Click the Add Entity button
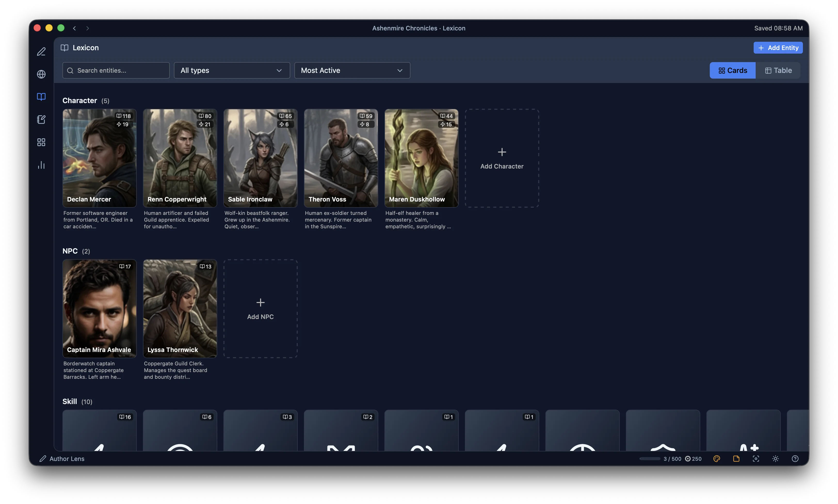Viewport: 838px width, 504px height. click(x=778, y=48)
